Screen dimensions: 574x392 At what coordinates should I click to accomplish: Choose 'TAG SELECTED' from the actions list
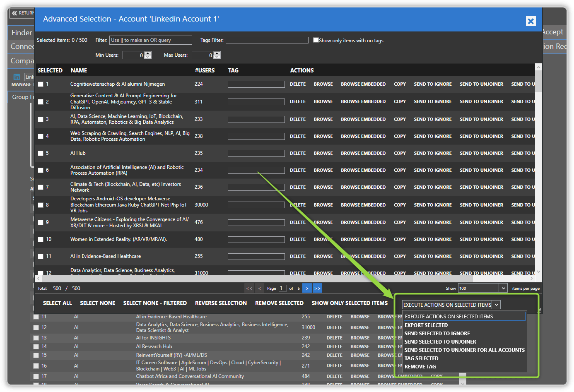[421, 358]
